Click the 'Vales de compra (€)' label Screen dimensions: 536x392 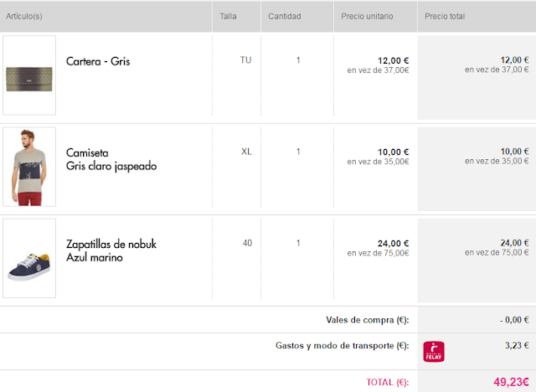tap(366, 319)
